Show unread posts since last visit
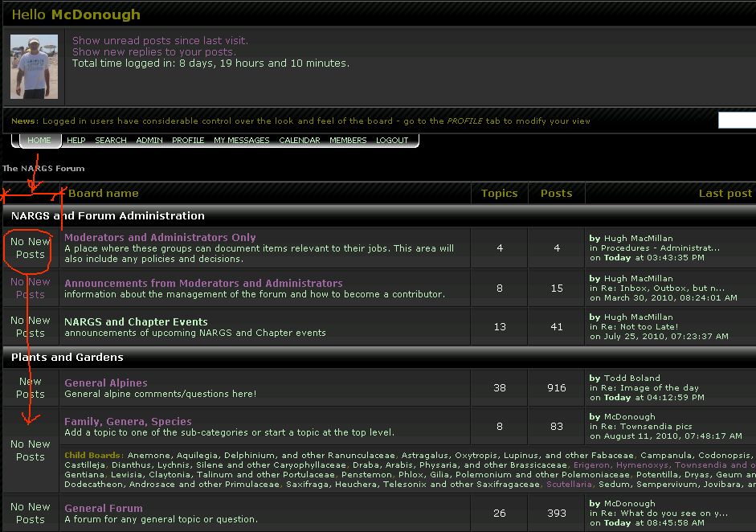 click(160, 40)
